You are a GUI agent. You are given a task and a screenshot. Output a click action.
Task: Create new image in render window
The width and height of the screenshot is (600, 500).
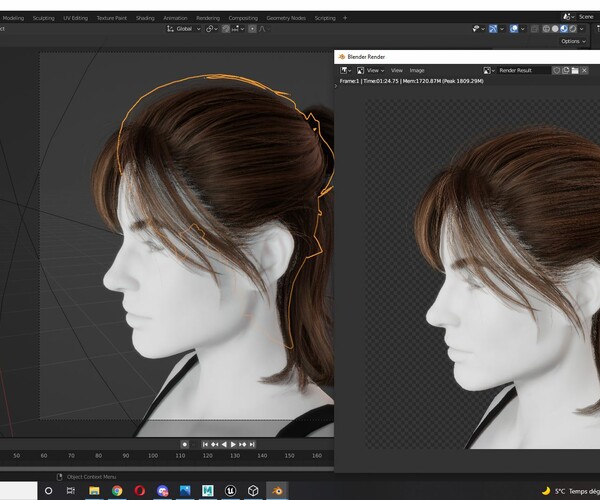tap(566, 70)
